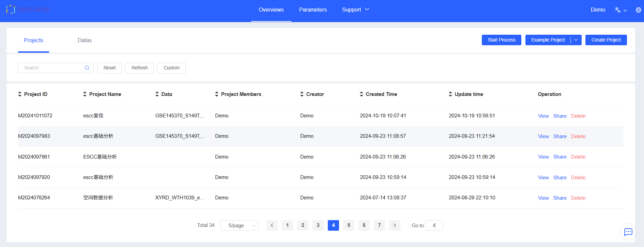This screenshot has height=247, width=644.
Task: Open the Parameters menu item
Action: [x=313, y=10]
